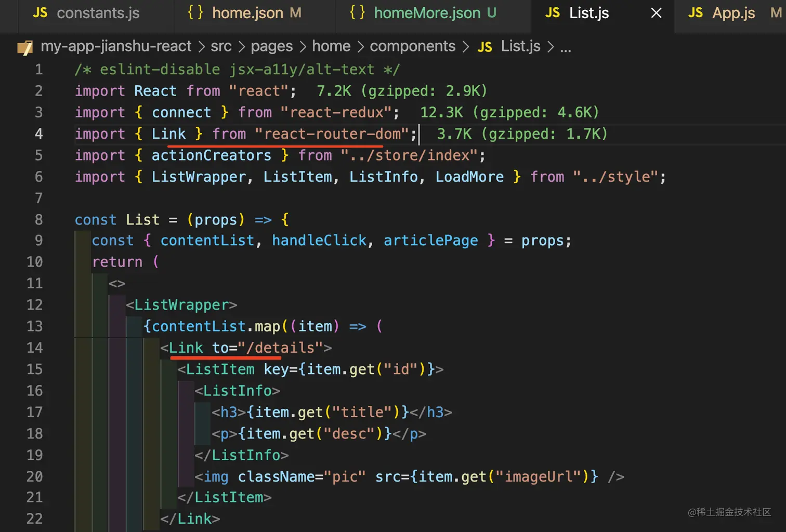Click the braces icon on the homeMore.json tab
This screenshot has height=532, width=786.
click(x=358, y=13)
